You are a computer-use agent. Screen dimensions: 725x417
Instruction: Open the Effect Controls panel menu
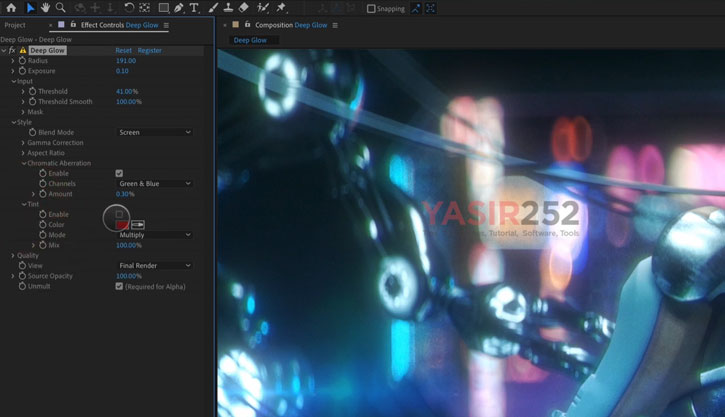coord(166,25)
